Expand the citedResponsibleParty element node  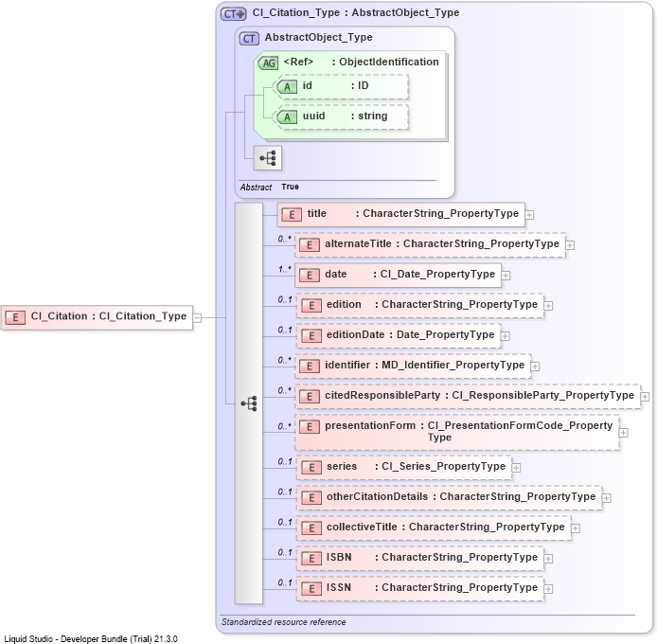pos(645,397)
